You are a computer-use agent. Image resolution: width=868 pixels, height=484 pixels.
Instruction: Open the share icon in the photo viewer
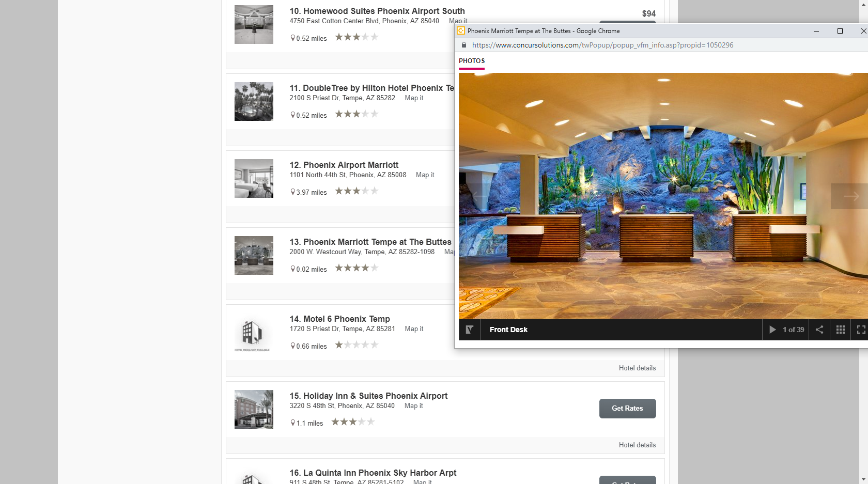[x=819, y=330]
